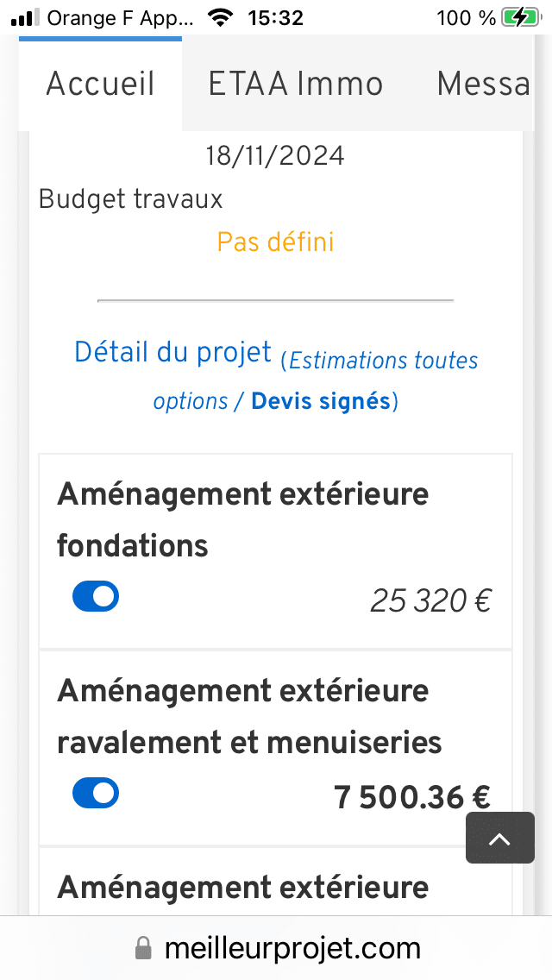Image resolution: width=552 pixels, height=980 pixels.
Task: Tap the Wi-Fi status icon
Action: (x=222, y=17)
